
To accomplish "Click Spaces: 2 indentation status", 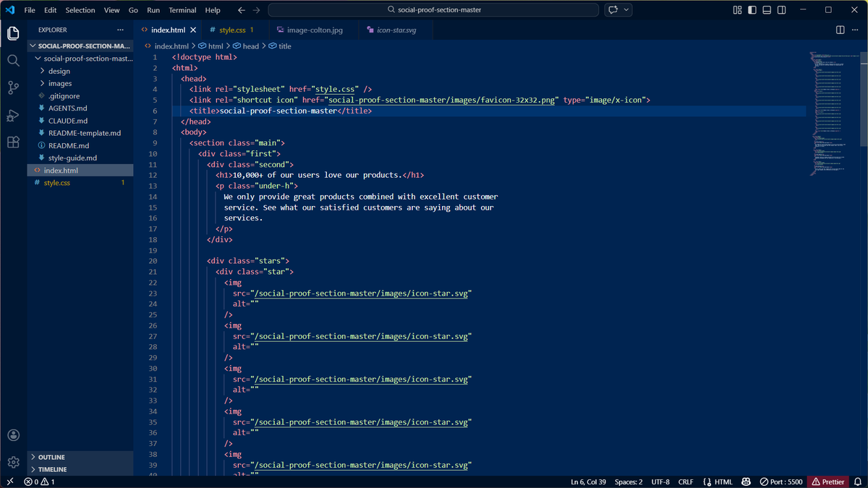I will pos(629,481).
